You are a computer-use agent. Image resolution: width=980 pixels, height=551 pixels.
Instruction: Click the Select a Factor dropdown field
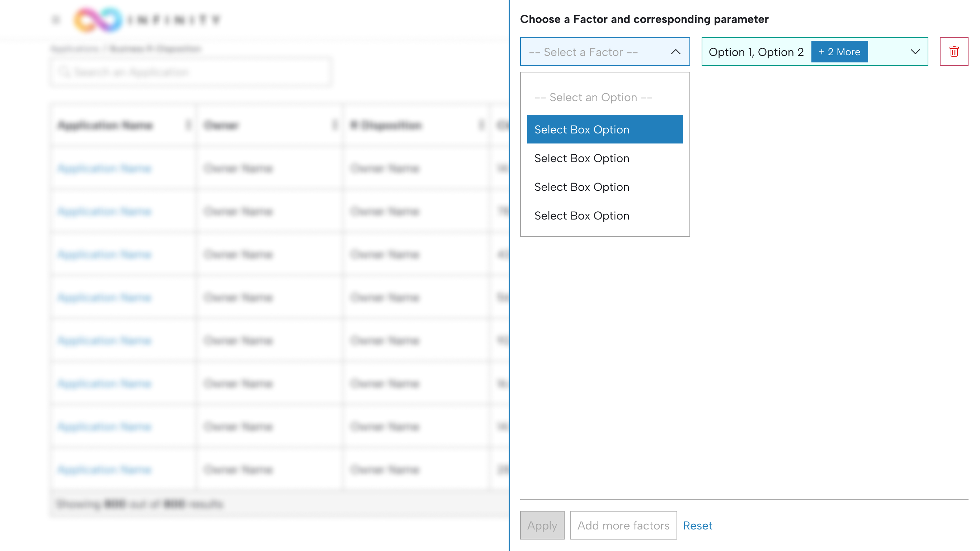[593, 52]
